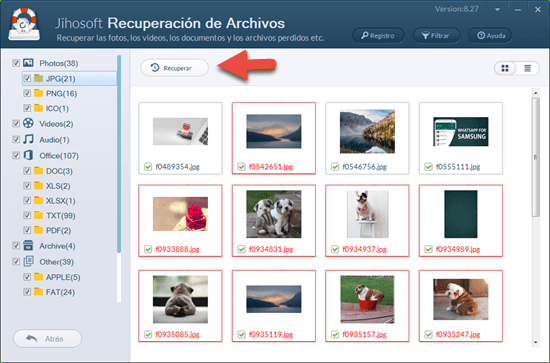Click the Photos category picture icon
The image size is (550, 363).
28,63
